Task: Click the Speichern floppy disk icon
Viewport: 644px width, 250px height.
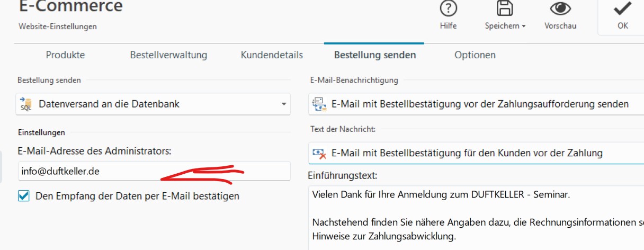Action: 505,9
